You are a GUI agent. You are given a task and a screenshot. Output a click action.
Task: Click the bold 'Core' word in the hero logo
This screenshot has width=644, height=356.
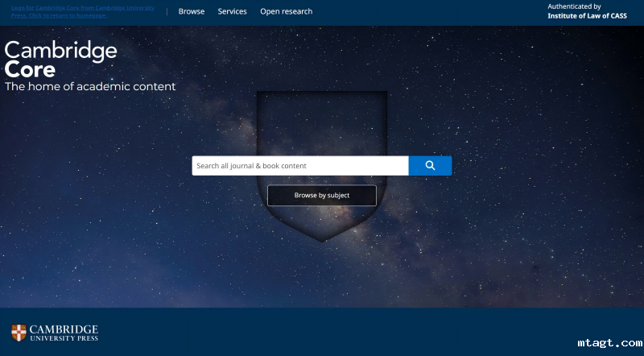[x=30, y=69]
